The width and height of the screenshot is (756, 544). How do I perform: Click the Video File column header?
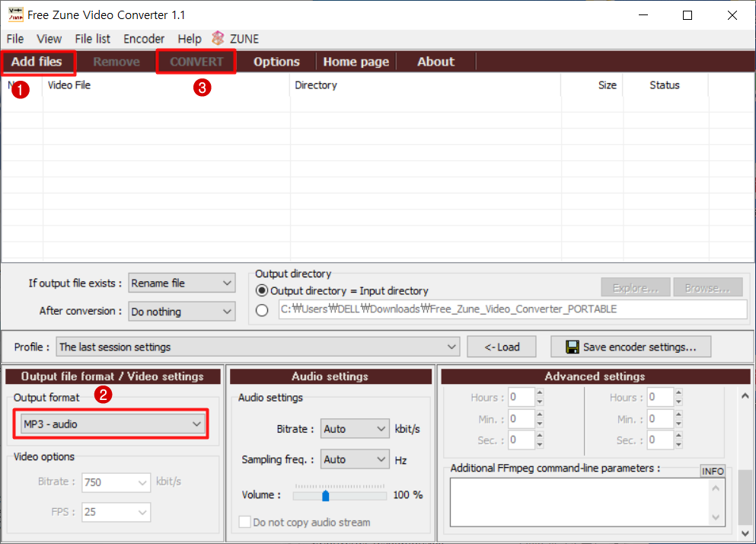pos(166,85)
